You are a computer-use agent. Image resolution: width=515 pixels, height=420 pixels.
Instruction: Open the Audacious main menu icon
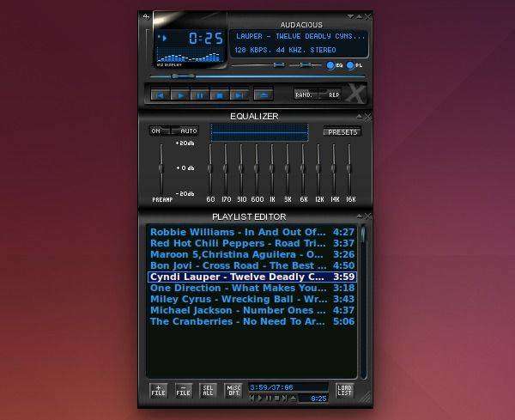146,16
